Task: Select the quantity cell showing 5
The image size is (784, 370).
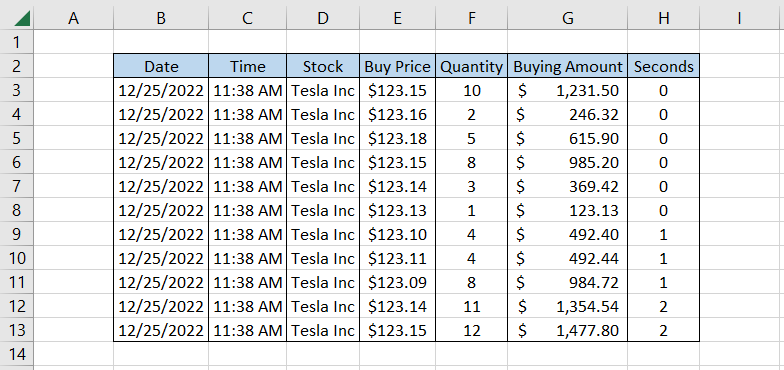Action: [x=472, y=138]
